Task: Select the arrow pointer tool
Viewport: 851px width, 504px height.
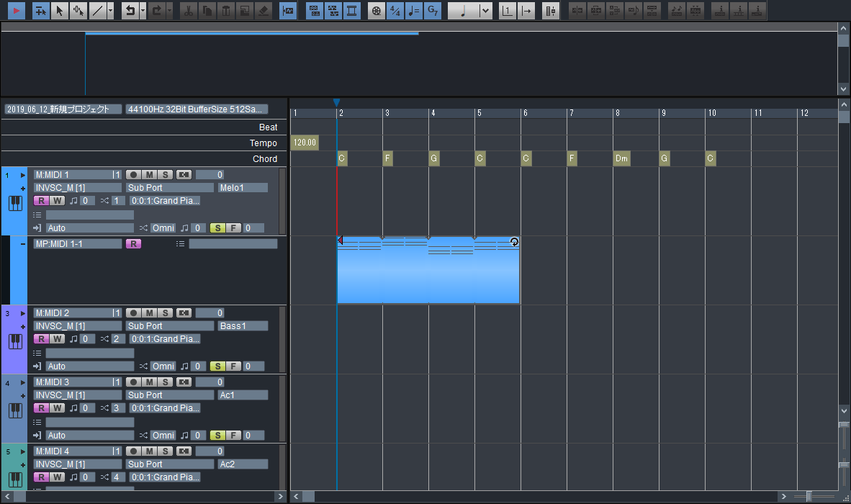Action: tap(60, 11)
